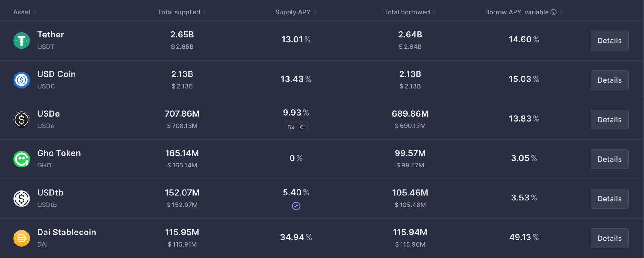The image size is (644, 258).
Task: Select the Dai Stablecoin asset name
Action: coord(67,233)
